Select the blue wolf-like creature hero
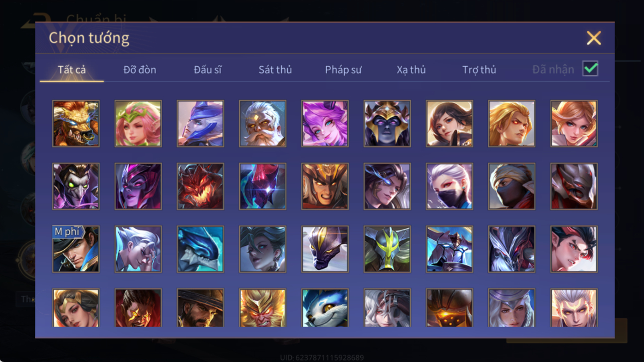644x362 pixels. 325,308
